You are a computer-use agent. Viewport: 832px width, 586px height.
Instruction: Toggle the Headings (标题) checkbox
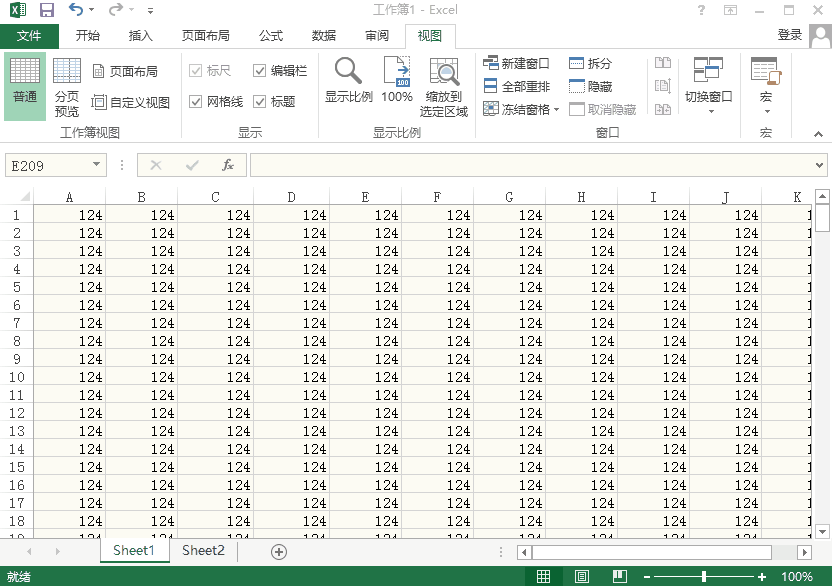coord(259,101)
